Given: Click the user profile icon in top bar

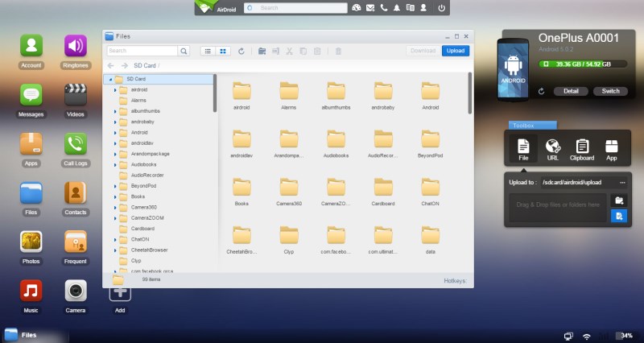Looking at the screenshot, I should [x=423, y=8].
